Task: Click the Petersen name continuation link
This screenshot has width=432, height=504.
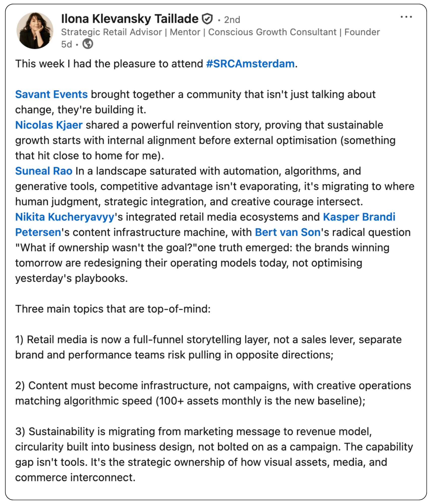Action: [38, 232]
